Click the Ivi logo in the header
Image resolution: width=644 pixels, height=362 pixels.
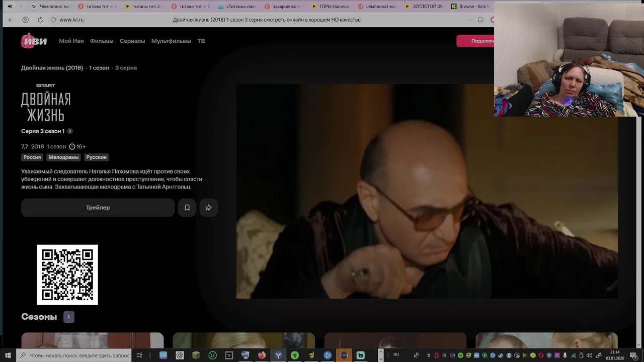(34, 41)
